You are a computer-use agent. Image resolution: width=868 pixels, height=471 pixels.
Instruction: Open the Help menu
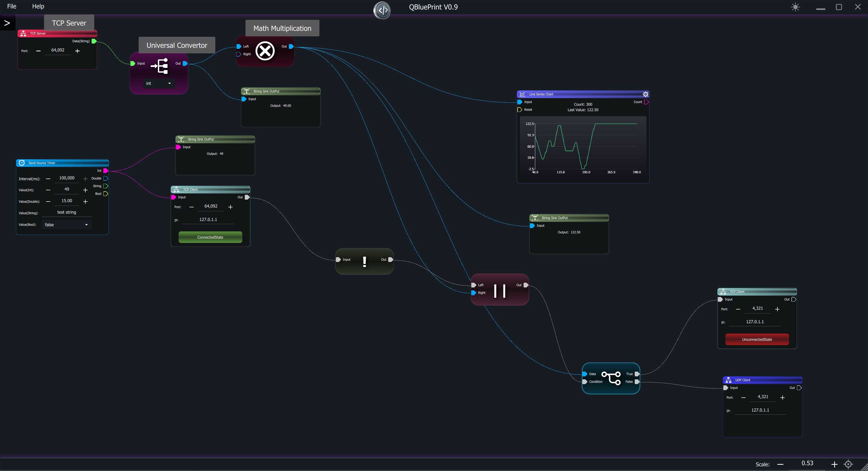click(x=38, y=7)
